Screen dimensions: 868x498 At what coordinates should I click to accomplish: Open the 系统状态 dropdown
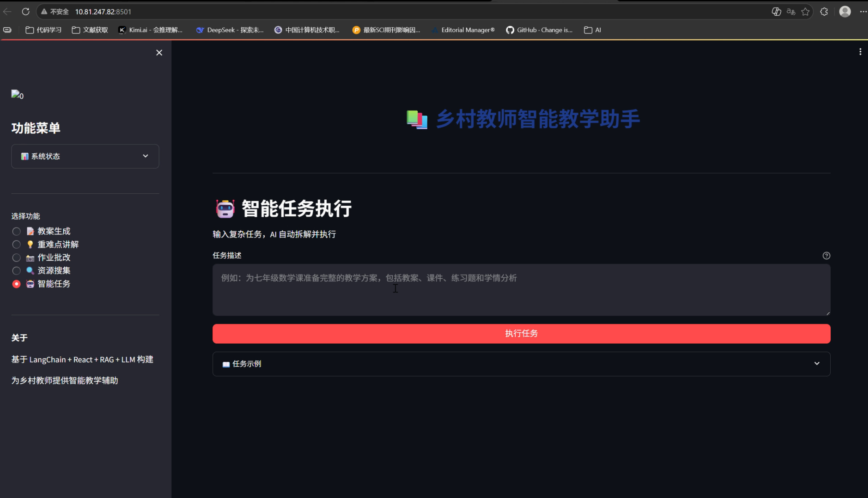click(85, 156)
